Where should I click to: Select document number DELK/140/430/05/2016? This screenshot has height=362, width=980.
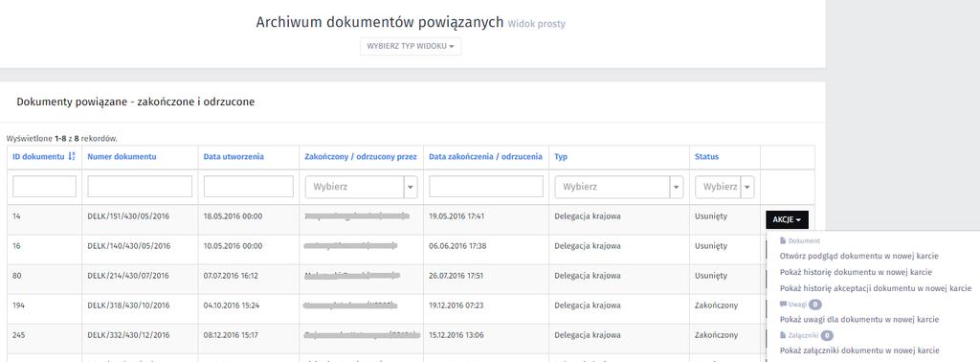(128, 246)
